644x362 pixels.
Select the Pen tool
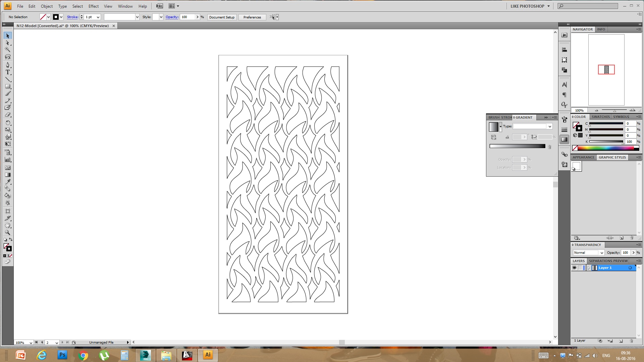tap(8, 65)
